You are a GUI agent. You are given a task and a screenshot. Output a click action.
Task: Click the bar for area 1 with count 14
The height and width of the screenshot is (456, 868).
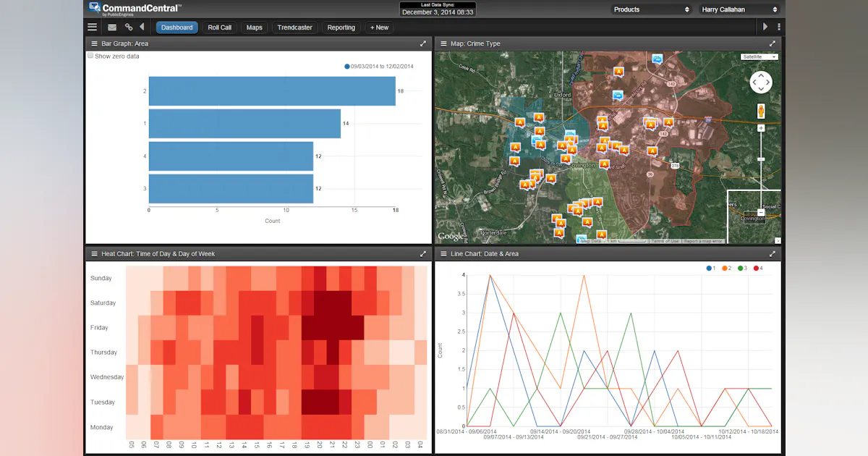(x=244, y=123)
